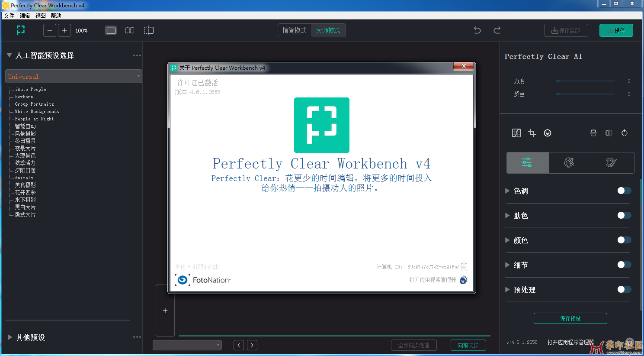Close the About Perfectly Clear Workbench dialog

pos(464,66)
